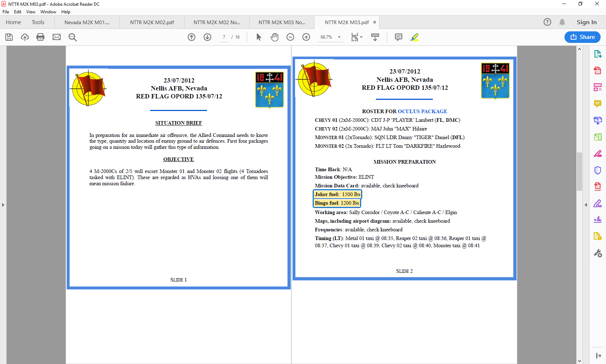Open the View menu
Viewport: 606px width, 364px height.
click(x=31, y=12)
